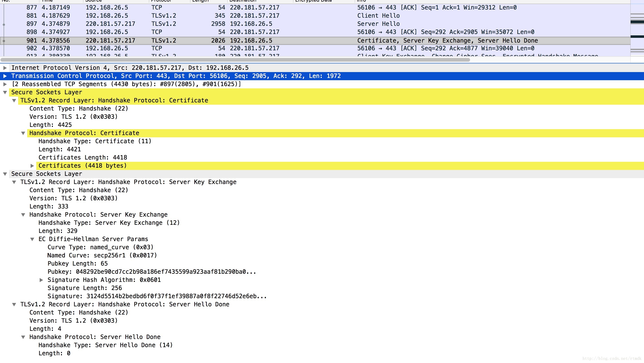Click the packet list horizontal scrollbar
The width and height of the screenshot is (644, 363).
(235, 60)
